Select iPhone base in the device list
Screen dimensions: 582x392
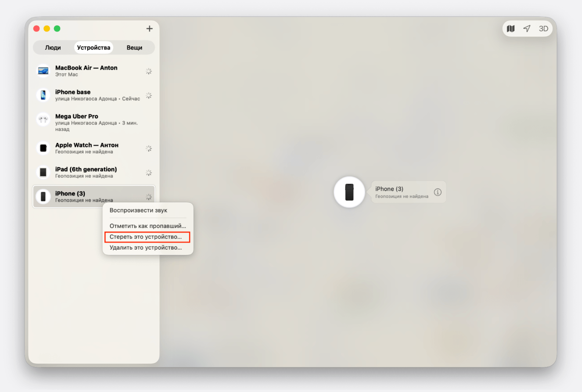tap(94, 95)
